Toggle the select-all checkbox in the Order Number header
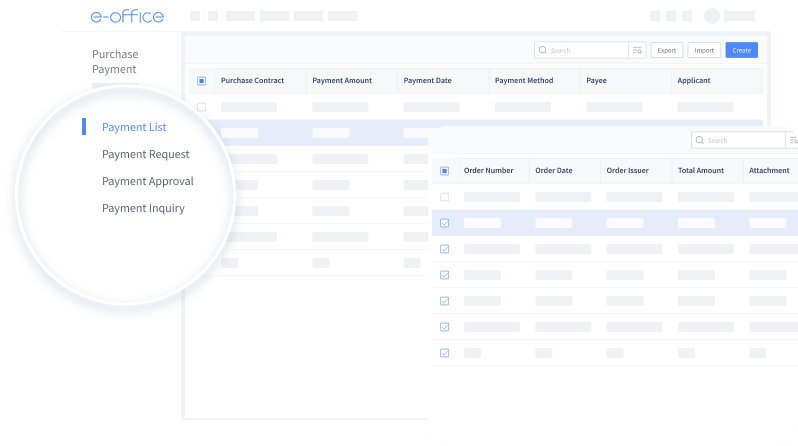The width and height of the screenshot is (798, 446). (444, 171)
